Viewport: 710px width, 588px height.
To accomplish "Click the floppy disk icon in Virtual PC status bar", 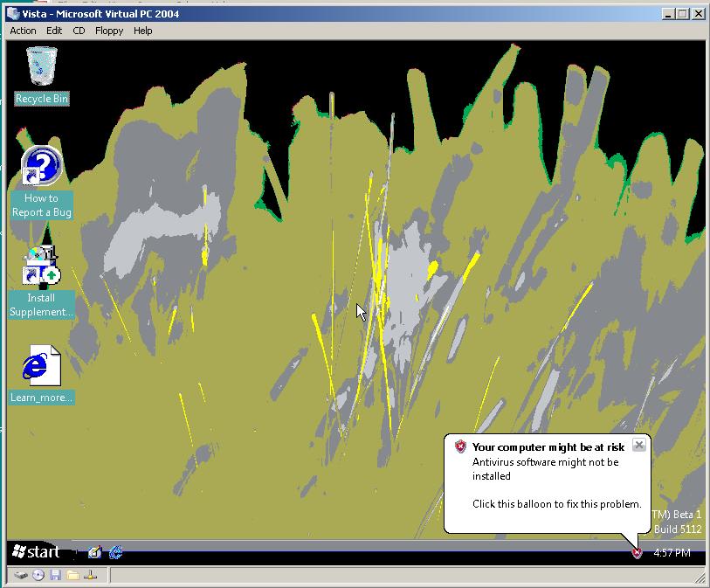I will tap(56, 576).
